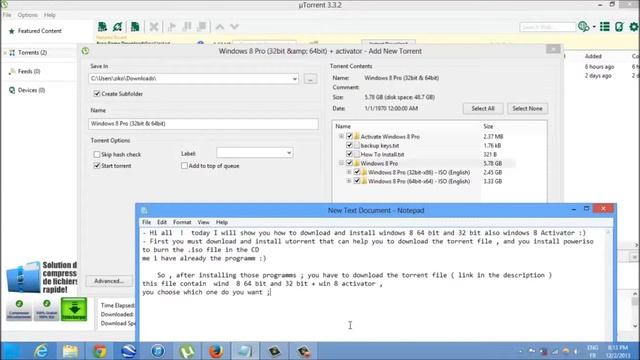Open the Label dropdown
Screen dimensions: 640x360
coord(289,153)
